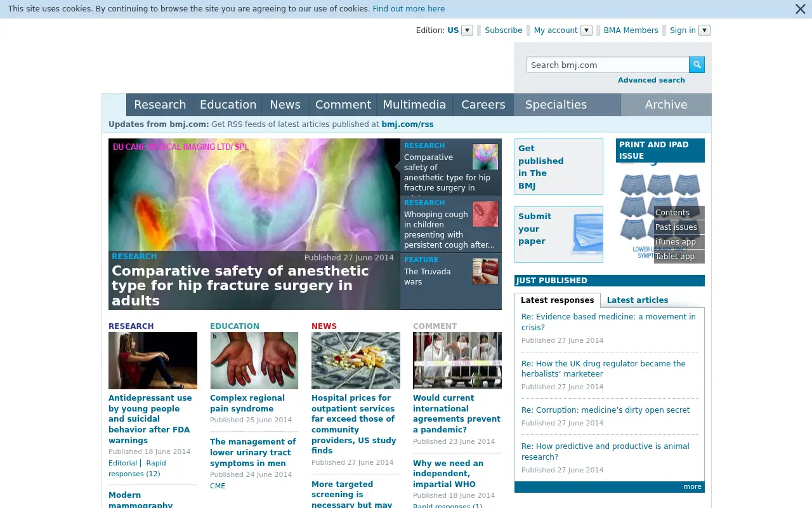Click the more link under Just Published
This screenshot has width=812, height=508.
[x=692, y=487]
